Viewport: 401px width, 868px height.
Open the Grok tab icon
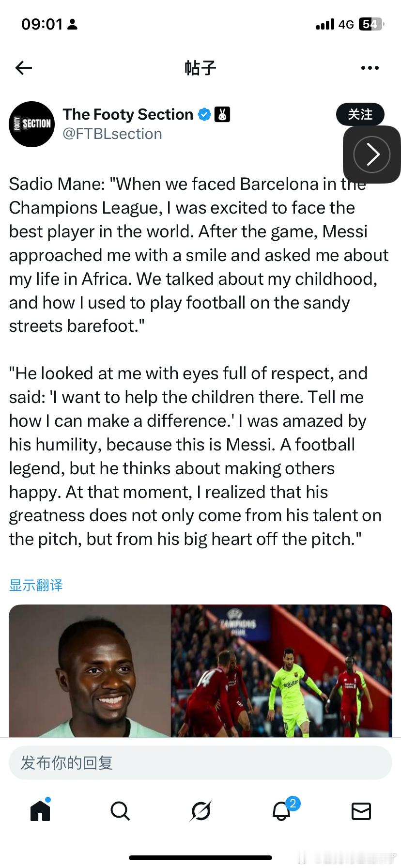[200, 810]
